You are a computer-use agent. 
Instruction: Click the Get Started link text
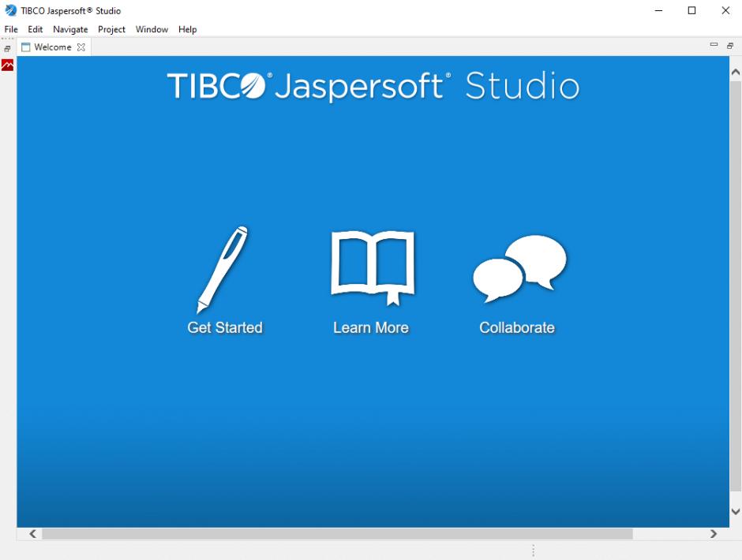point(225,327)
